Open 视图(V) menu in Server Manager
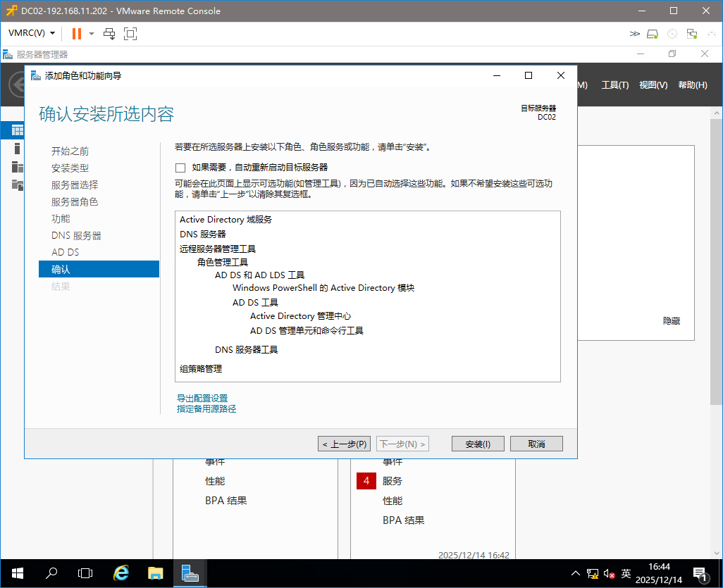The width and height of the screenshot is (723, 588). (653, 85)
